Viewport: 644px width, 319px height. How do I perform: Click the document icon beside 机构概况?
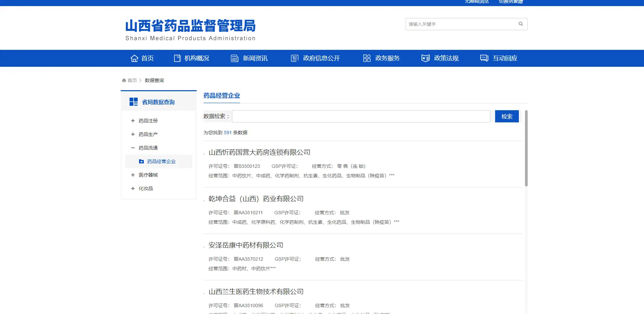177,58
